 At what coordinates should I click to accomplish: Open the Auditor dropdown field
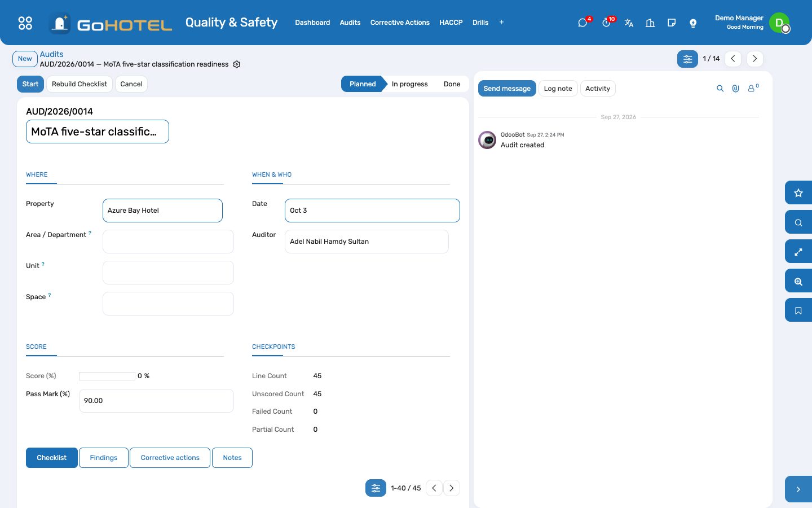367,242
